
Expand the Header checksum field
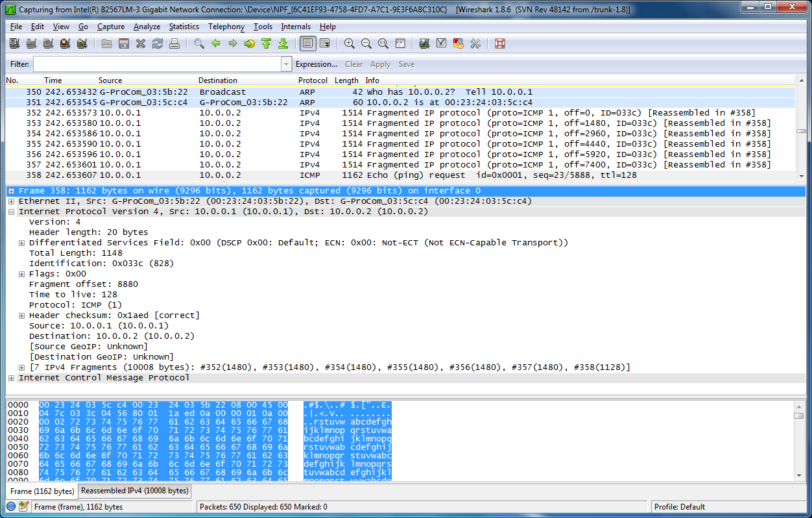click(22, 315)
